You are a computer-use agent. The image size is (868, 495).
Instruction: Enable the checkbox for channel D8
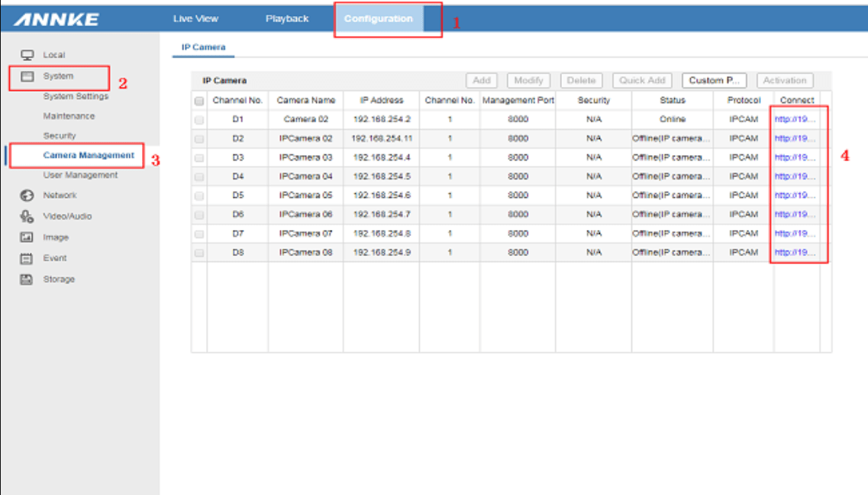click(x=199, y=253)
